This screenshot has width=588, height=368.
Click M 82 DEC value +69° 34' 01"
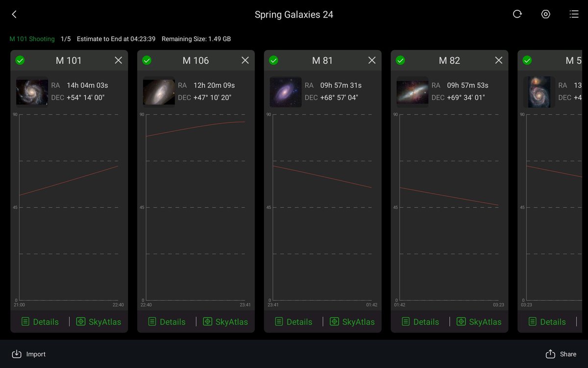tap(466, 98)
